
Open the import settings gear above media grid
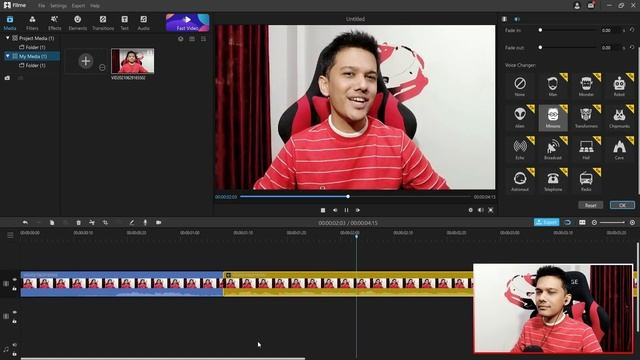click(x=180, y=39)
